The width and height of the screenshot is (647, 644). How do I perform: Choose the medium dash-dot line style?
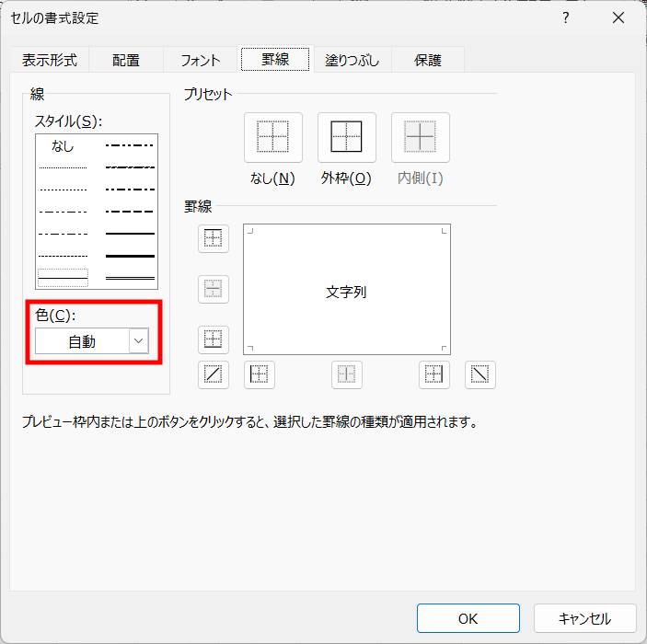pos(130,190)
